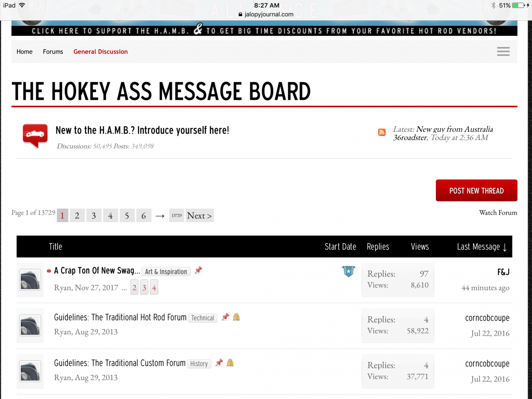Tap the jalopyjournal.com address bar

(x=266, y=14)
